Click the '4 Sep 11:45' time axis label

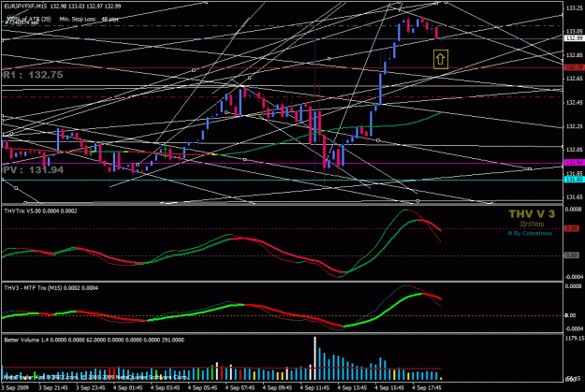point(314,387)
